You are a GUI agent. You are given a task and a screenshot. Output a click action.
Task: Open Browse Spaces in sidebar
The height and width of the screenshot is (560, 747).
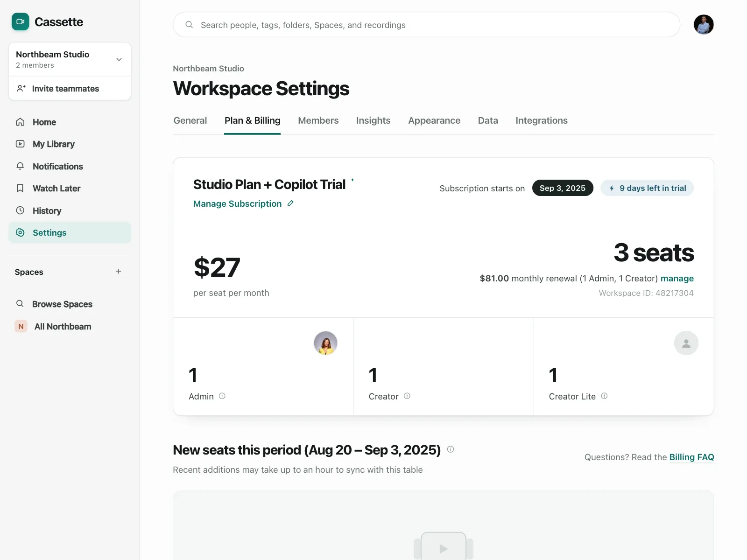coord(70,304)
